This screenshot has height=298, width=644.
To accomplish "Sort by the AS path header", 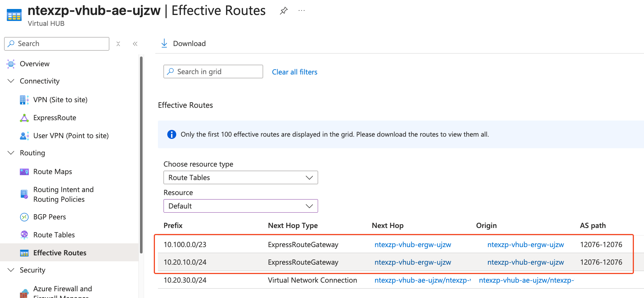I will (x=593, y=226).
